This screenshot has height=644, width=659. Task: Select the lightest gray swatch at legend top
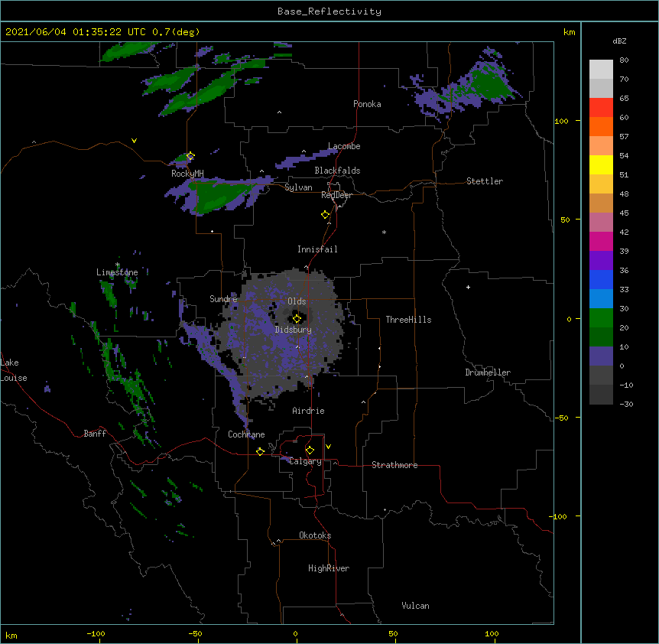tap(601, 70)
